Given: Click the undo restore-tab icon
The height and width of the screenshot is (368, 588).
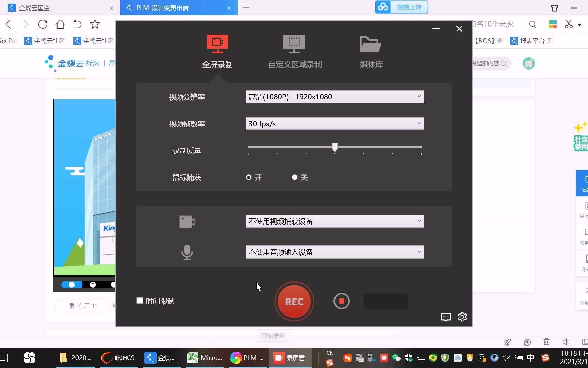Looking at the screenshot, I should click(x=77, y=24).
